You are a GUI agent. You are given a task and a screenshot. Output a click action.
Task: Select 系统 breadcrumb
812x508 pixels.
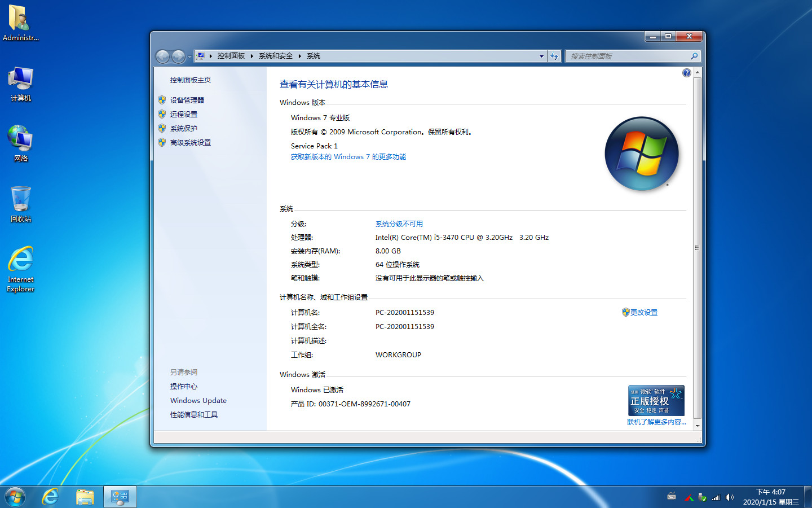coord(314,56)
